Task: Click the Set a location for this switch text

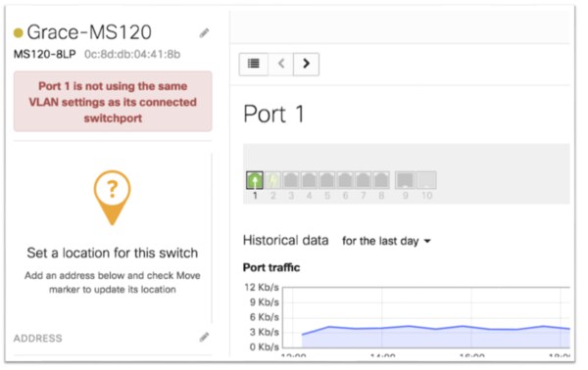Action: [x=112, y=253]
